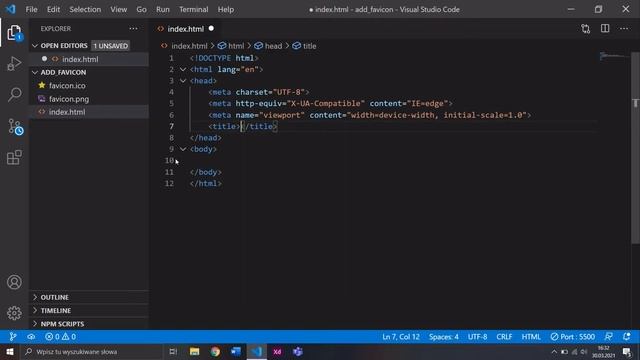Viewport: 640px width, 360px height.
Task: Open Microsoft Word from taskbar
Action: 236,351
